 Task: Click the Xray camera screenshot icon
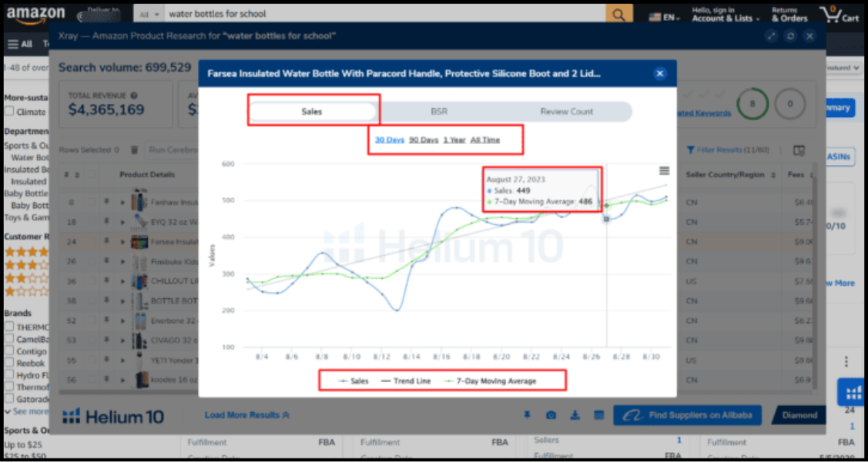tap(551, 416)
